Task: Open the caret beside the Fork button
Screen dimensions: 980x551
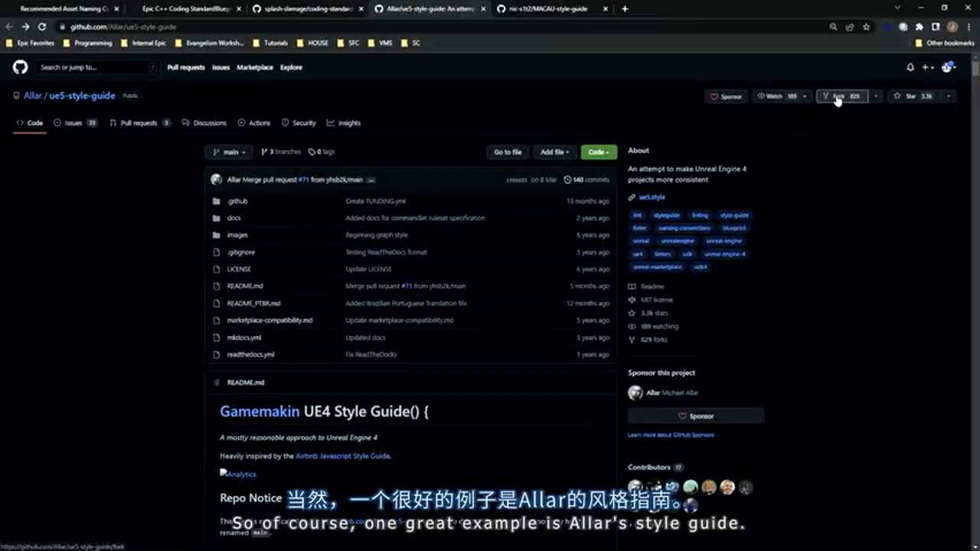Action: coord(876,96)
